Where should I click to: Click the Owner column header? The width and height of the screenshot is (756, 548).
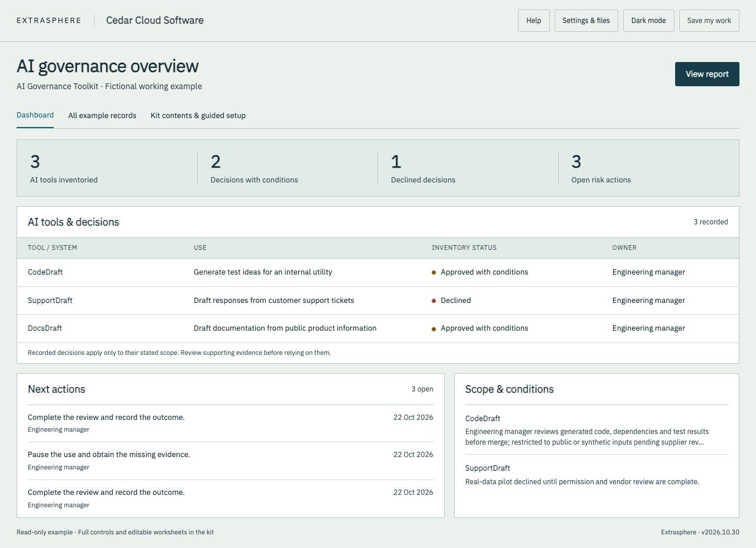(624, 248)
